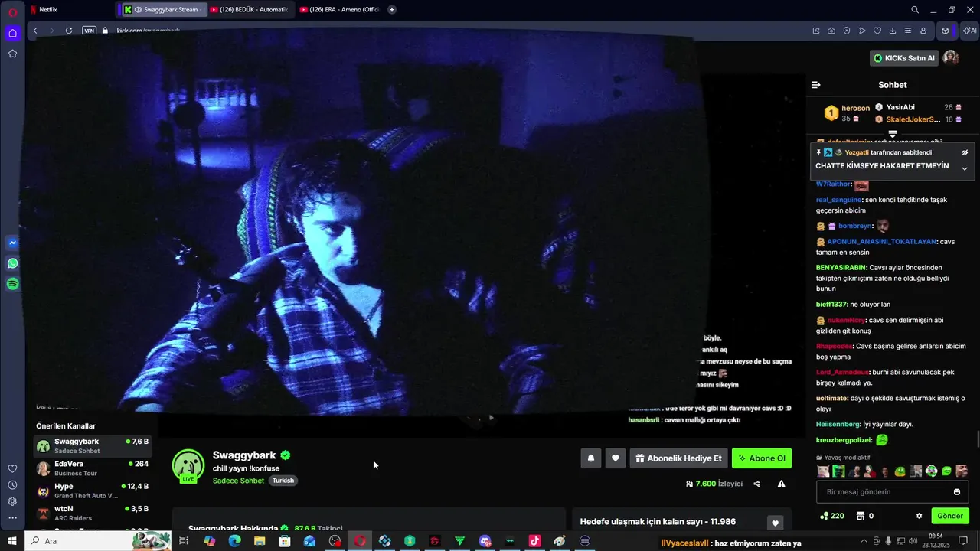Hide the pinned message
The height and width of the screenshot is (551, 980).
point(965,152)
